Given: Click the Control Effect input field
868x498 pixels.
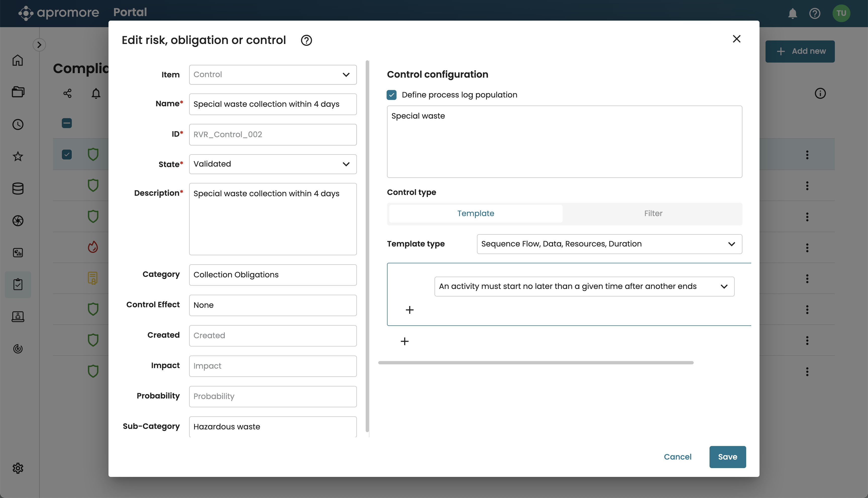Looking at the screenshot, I should tap(273, 306).
